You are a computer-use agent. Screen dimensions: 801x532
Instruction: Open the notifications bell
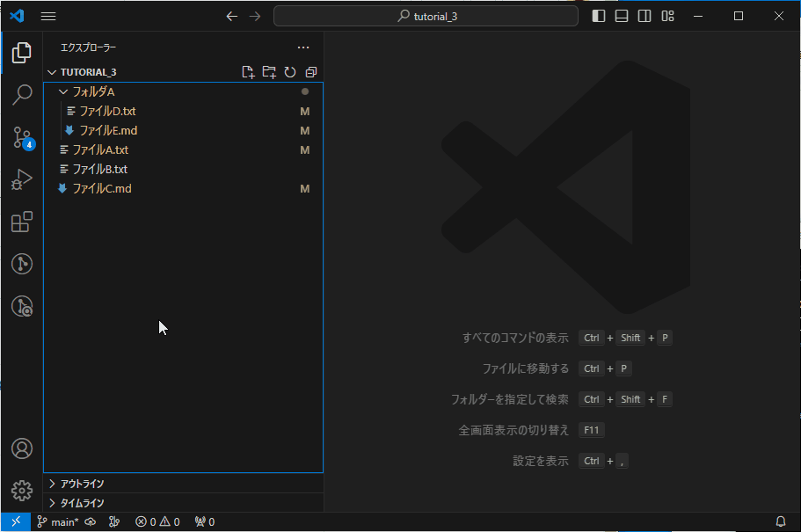tap(781, 521)
